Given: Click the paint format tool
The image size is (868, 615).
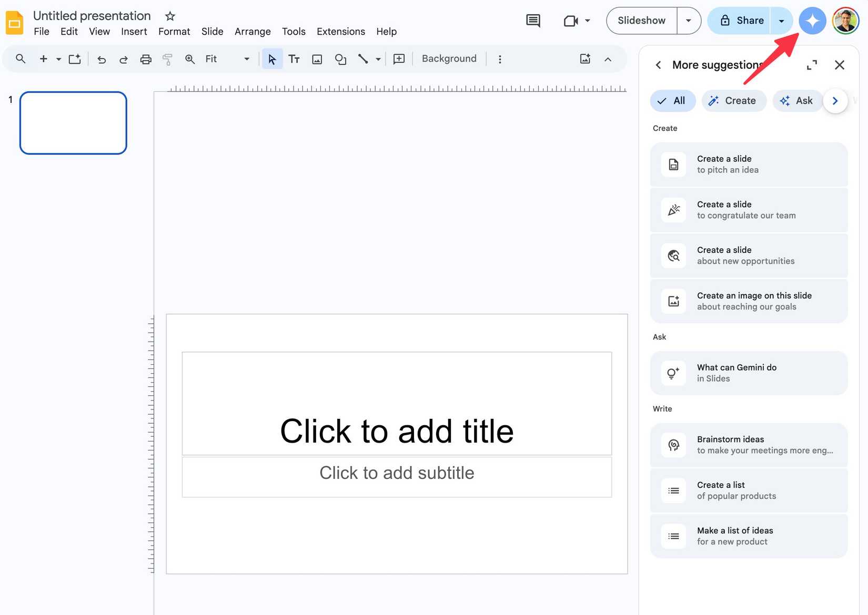Looking at the screenshot, I should (167, 59).
